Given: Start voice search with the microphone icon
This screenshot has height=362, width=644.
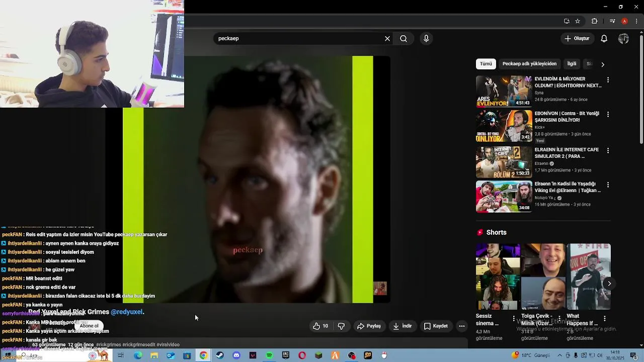Looking at the screenshot, I should 426,39.
